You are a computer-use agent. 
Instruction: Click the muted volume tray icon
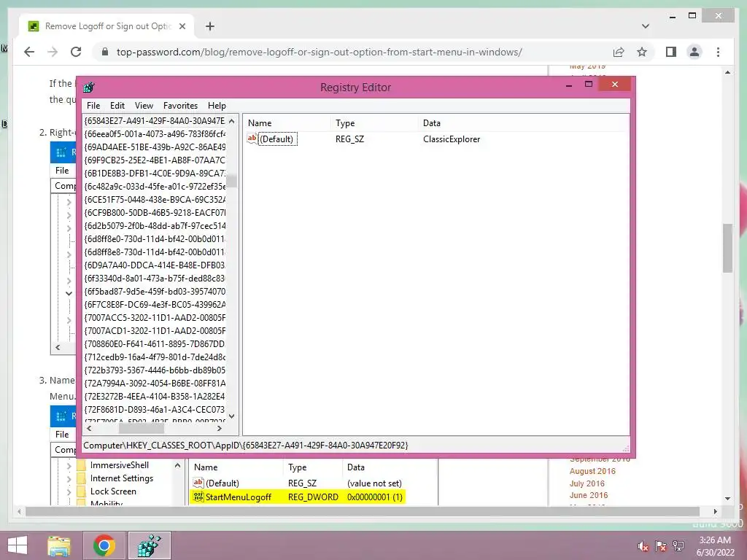coord(643,546)
